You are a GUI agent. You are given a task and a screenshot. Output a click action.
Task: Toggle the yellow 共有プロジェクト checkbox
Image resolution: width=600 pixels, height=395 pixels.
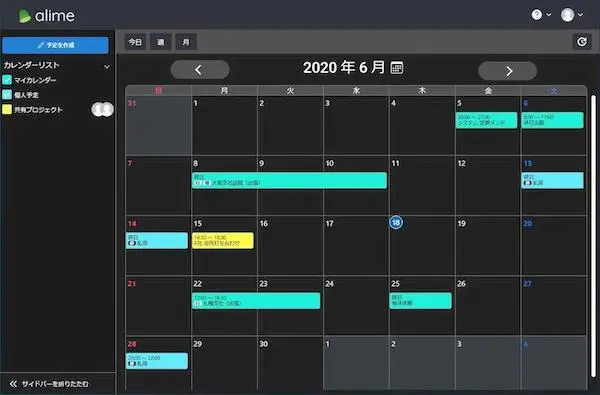click(7, 109)
